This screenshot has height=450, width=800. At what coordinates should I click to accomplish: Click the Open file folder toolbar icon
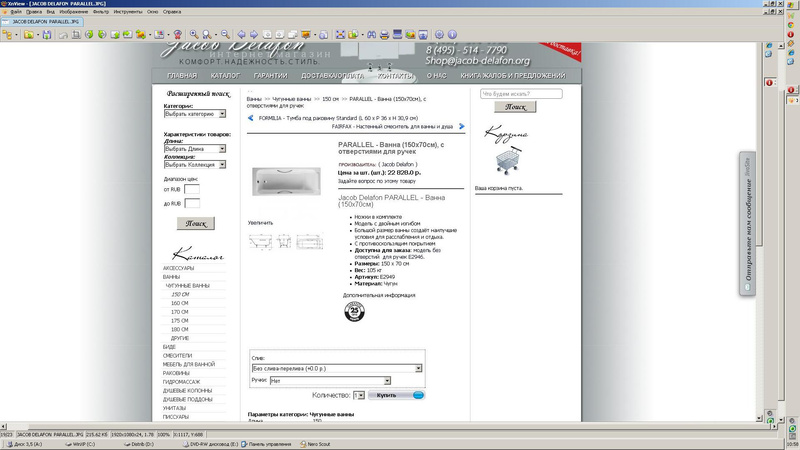pos(30,35)
